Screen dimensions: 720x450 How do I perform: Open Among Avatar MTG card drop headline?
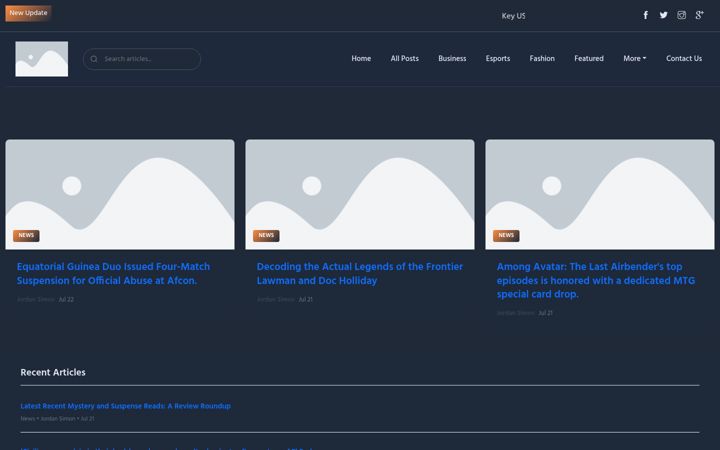tap(596, 281)
